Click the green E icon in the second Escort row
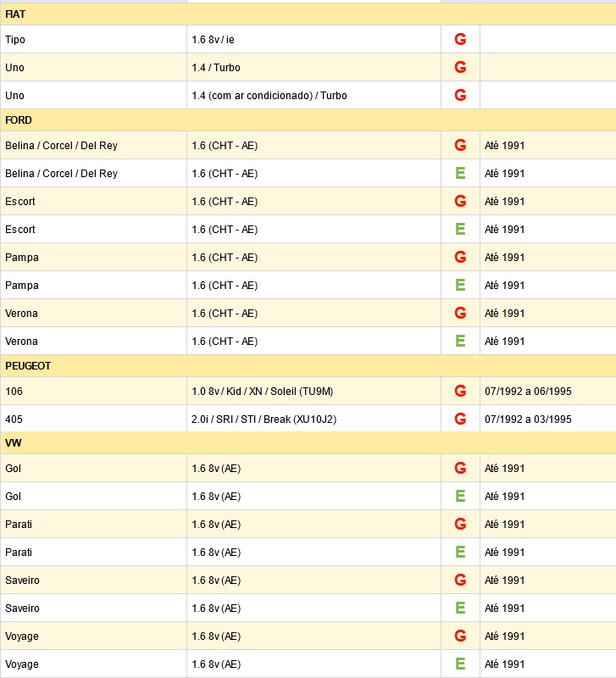Screen dimensions: 616x678 tap(460, 229)
